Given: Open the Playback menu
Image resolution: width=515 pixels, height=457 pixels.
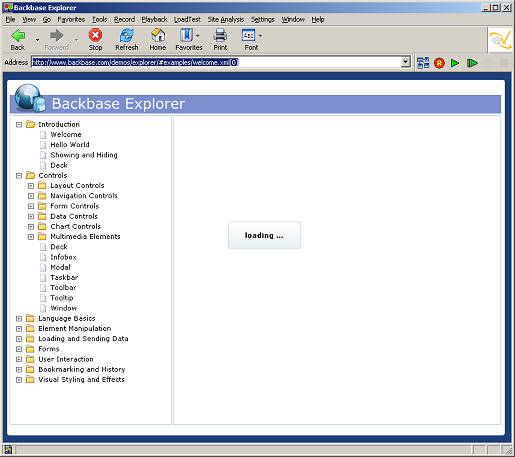Looking at the screenshot, I should click(x=154, y=20).
